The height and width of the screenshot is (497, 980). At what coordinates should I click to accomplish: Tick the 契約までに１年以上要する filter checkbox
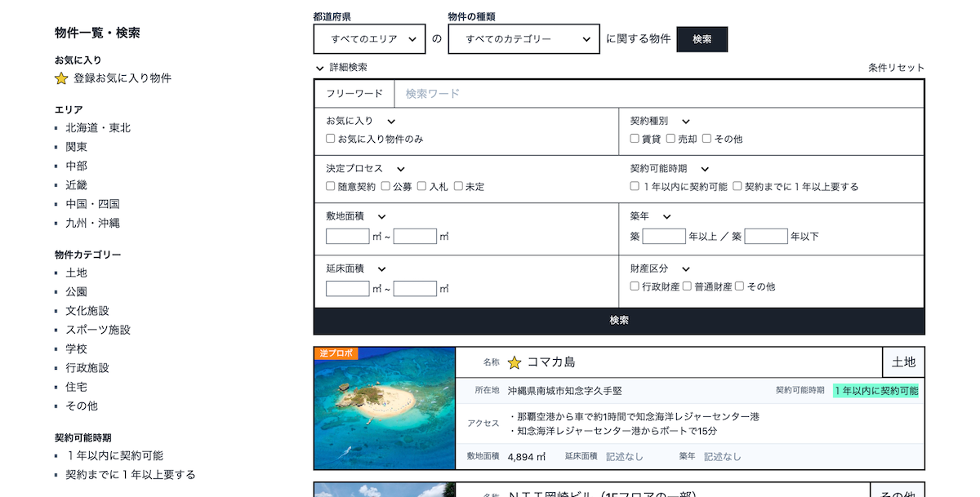click(737, 186)
